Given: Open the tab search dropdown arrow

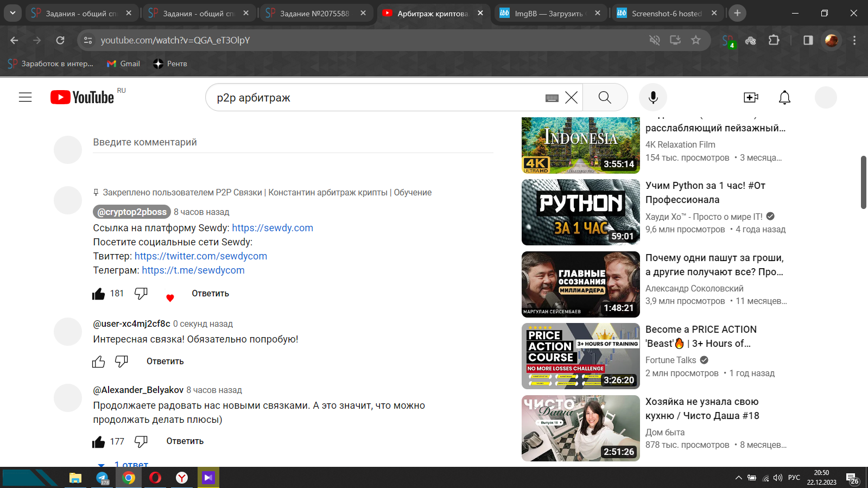Looking at the screenshot, I should click(12, 13).
